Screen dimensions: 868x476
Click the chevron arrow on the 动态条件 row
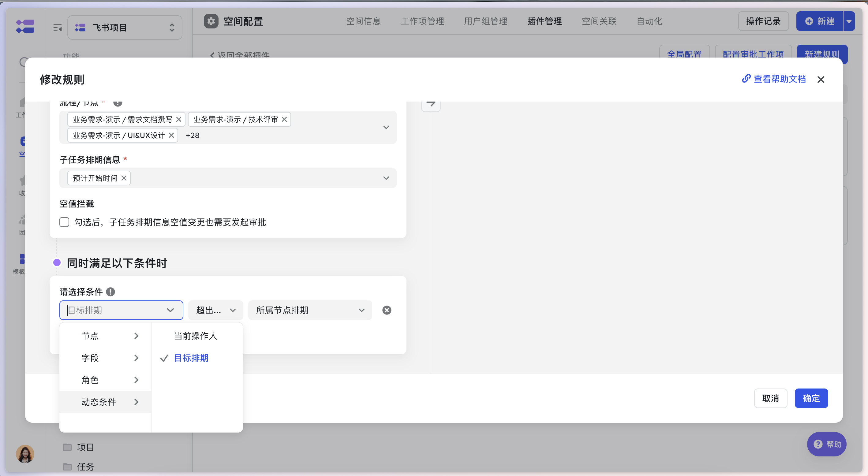point(136,402)
